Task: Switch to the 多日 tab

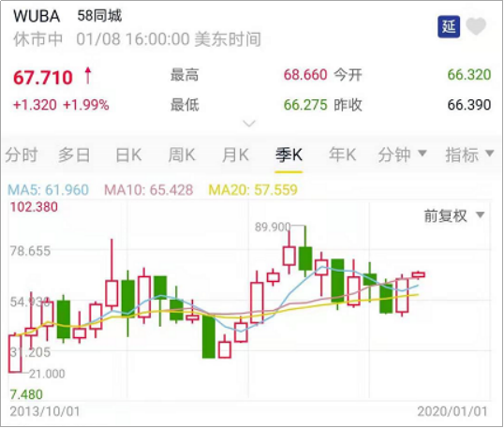Action: (74, 155)
